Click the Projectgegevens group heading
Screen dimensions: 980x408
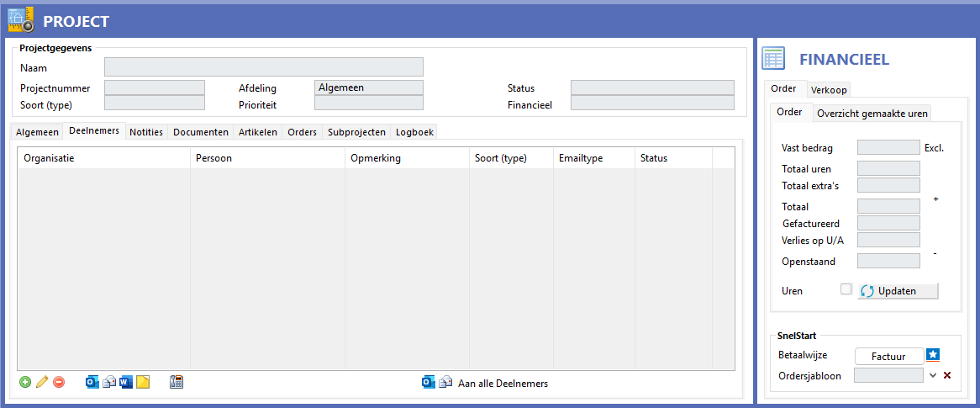click(55, 48)
